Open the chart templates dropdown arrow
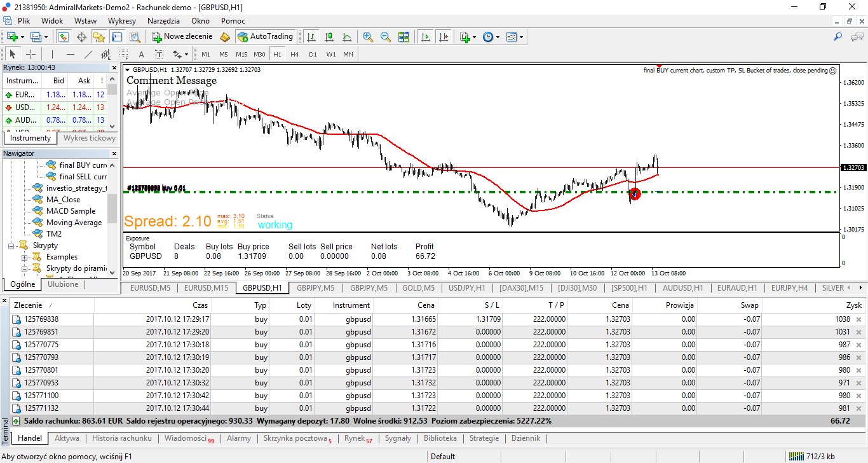The image size is (868, 463). coord(522,37)
